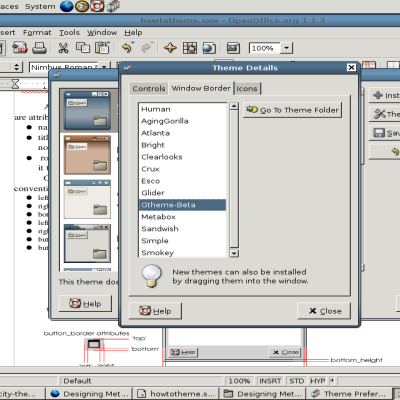
Task: Click Help button in Theme Preferences window
Action: click(x=85, y=304)
